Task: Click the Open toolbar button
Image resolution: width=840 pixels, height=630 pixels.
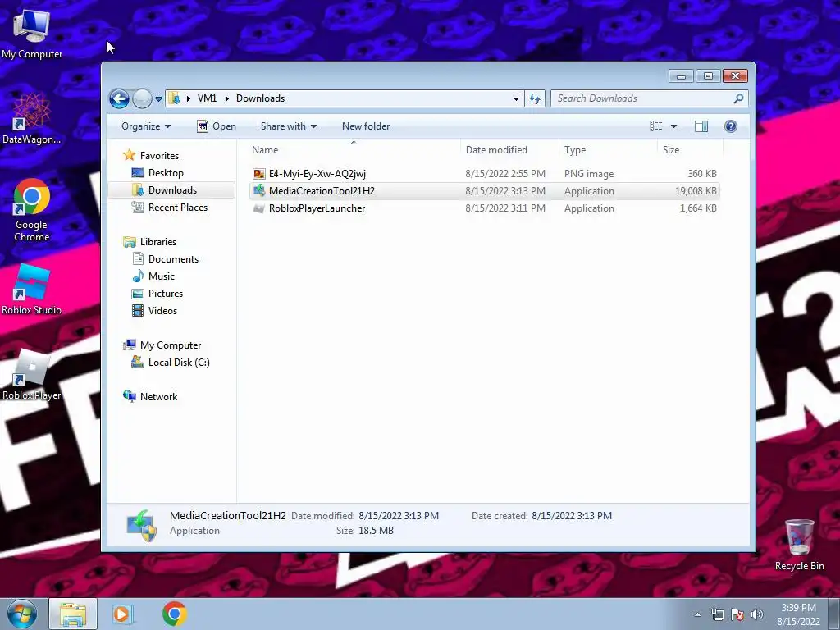Action: (217, 126)
